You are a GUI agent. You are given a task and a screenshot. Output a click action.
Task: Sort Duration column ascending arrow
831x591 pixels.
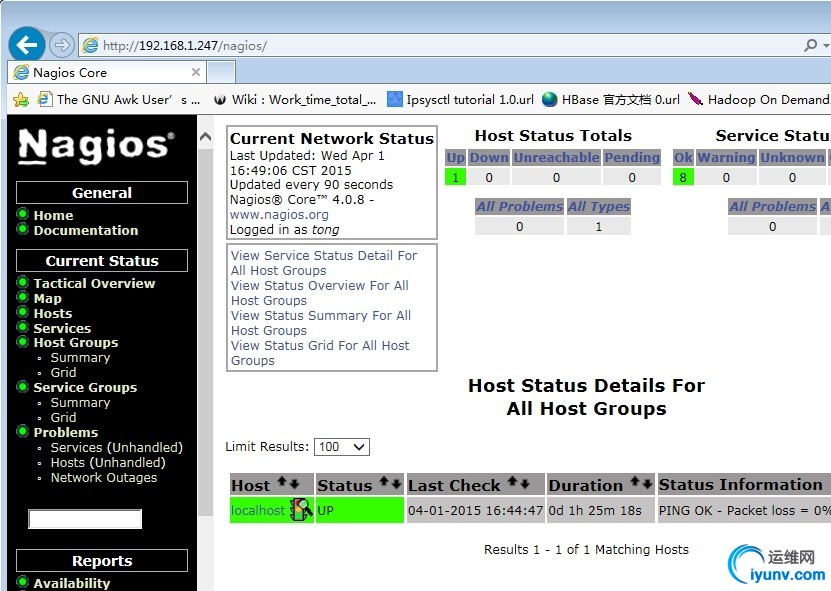point(634,482)
